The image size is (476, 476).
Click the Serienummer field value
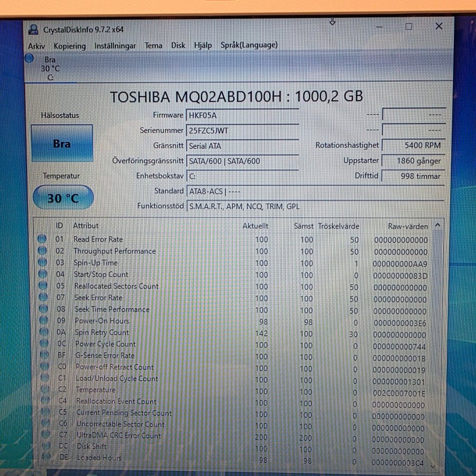pos(242,130)
